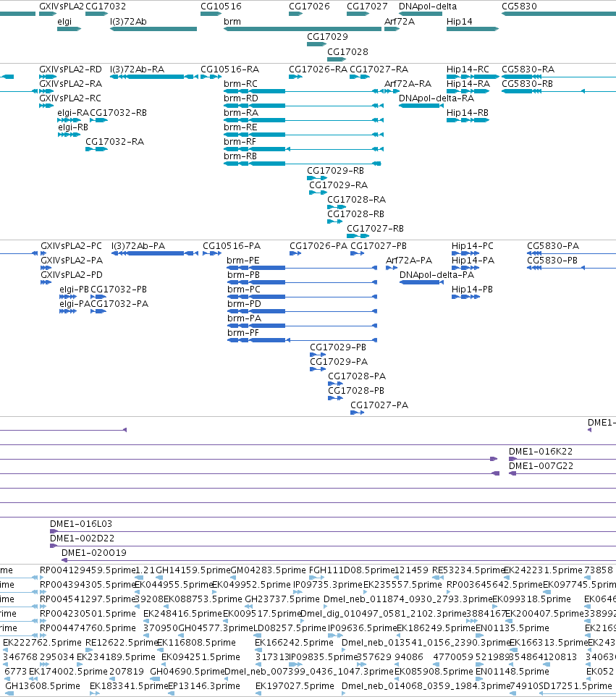This screenshot has width=616, height=697.
Task: Select the CG17032-PB protein label
Action: click(x=119, y=290)
